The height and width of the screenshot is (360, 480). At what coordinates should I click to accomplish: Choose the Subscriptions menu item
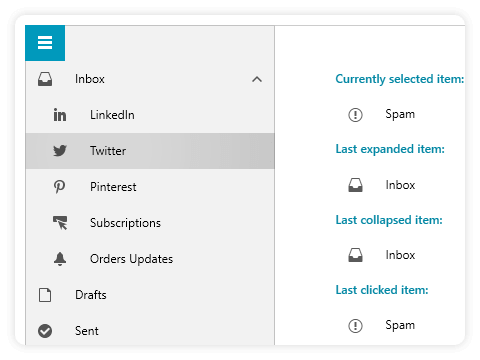pyautogui.click(x=150, y=223)
